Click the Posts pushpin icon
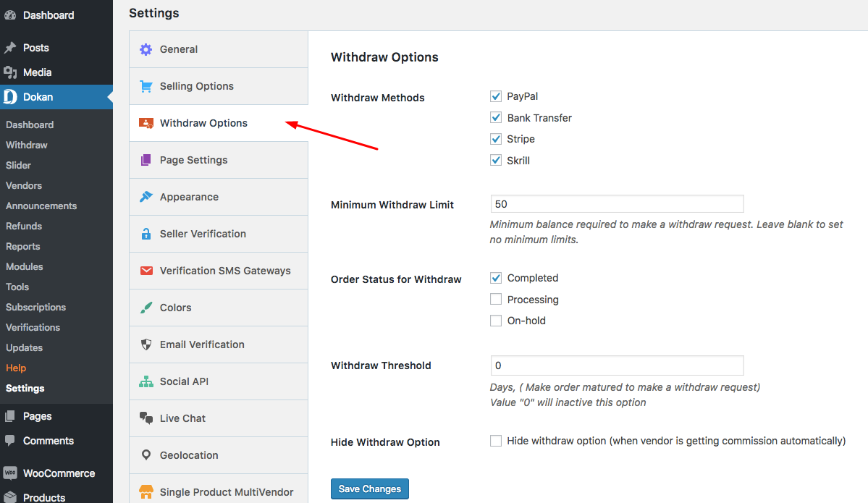The image size is (868, 503). click(x=10, y=48)
